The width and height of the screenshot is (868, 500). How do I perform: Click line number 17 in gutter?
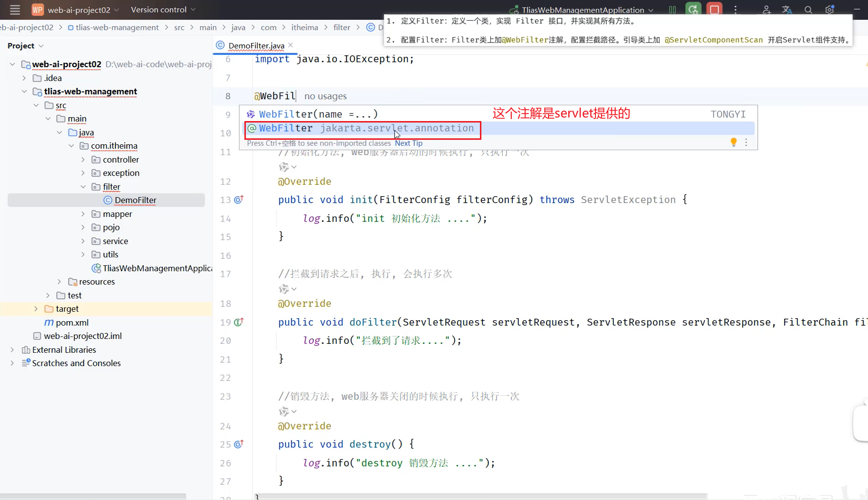(225, 274)
